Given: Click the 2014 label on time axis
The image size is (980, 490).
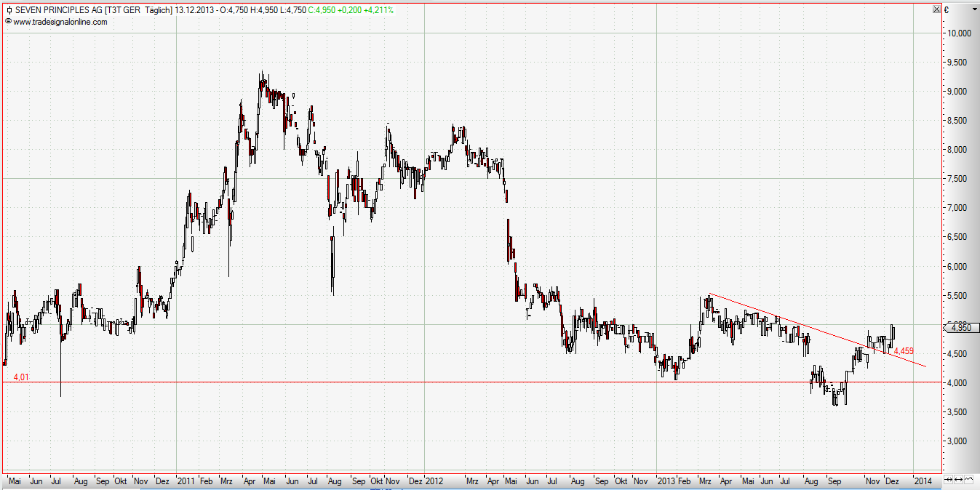Looking at the screenshot, I should click(x=922, y=481).
